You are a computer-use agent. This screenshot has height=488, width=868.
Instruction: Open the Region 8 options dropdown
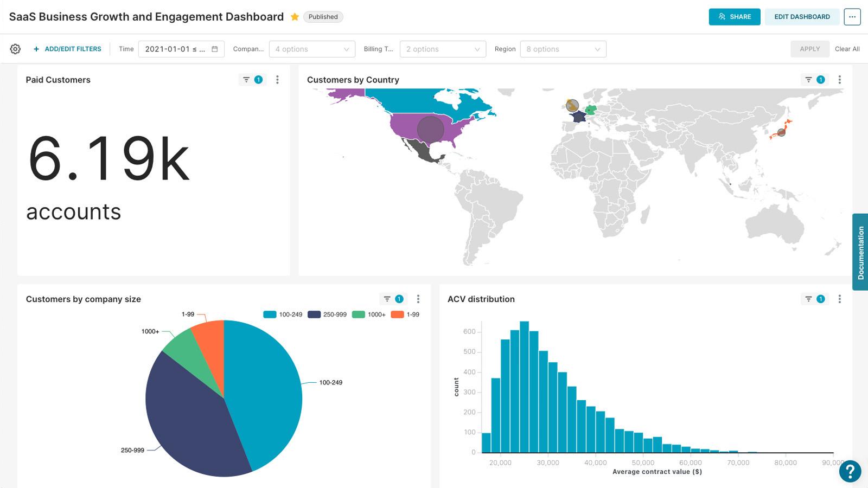coord(563,49)
